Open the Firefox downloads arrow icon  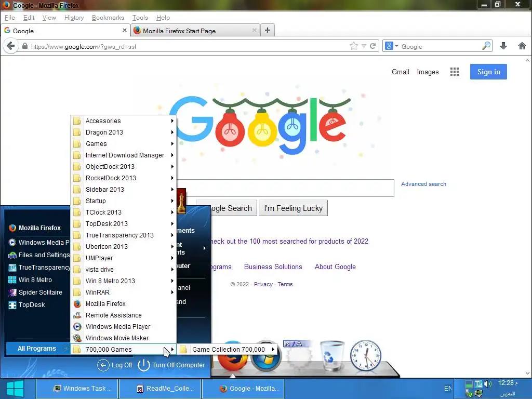point(503,46)
